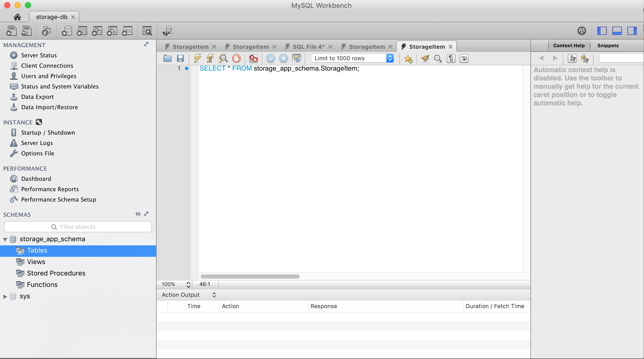Click the Execute Current Statement icon

click(x=210, y=58)
